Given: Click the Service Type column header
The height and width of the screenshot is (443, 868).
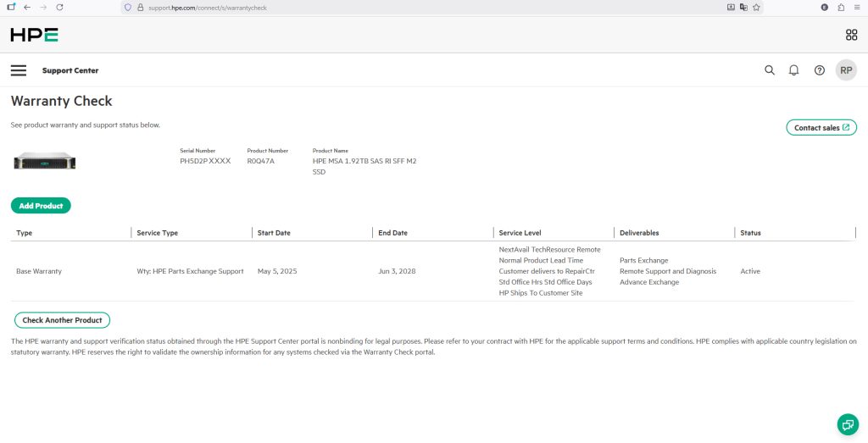Looking at the screenshot, I should click(x=157, y=233).
